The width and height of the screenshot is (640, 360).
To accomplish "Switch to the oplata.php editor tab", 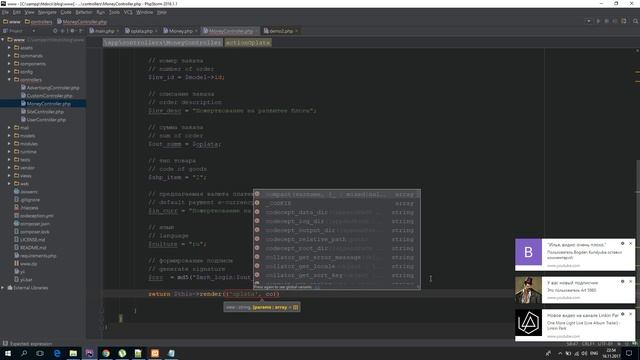I will 141,31.
